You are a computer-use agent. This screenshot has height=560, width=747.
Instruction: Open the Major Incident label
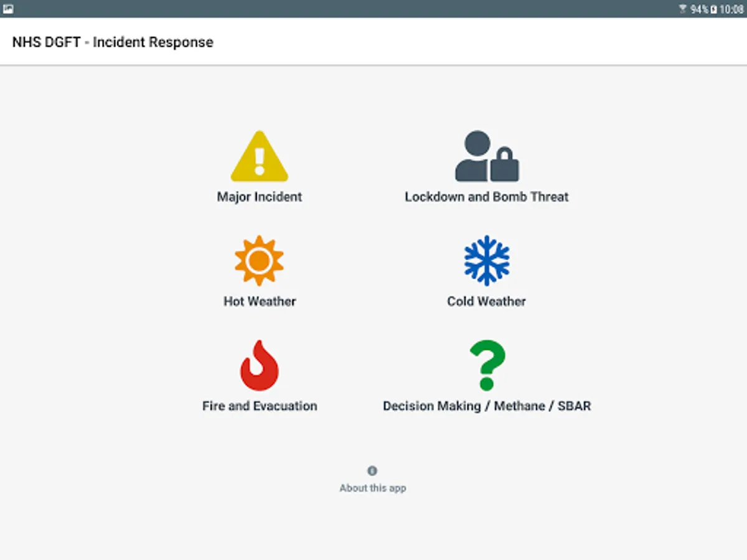coord(260,197)
